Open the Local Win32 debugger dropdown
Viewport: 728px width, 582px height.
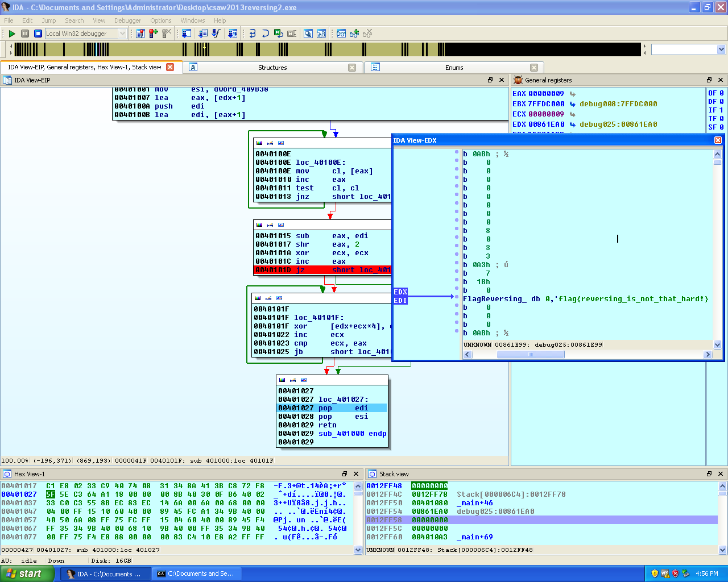pos(122,34)
